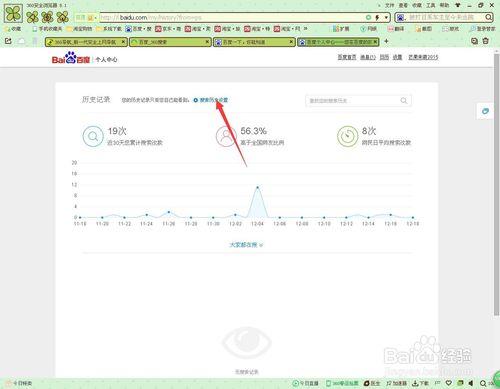The height and width of the screenshot is (389, 500).
Task: Click 今日特卖 in the status bar
Action: [19, 383]
